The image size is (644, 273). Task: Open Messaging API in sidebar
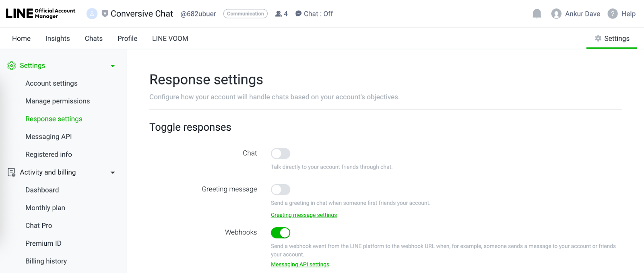pos(49,137)
